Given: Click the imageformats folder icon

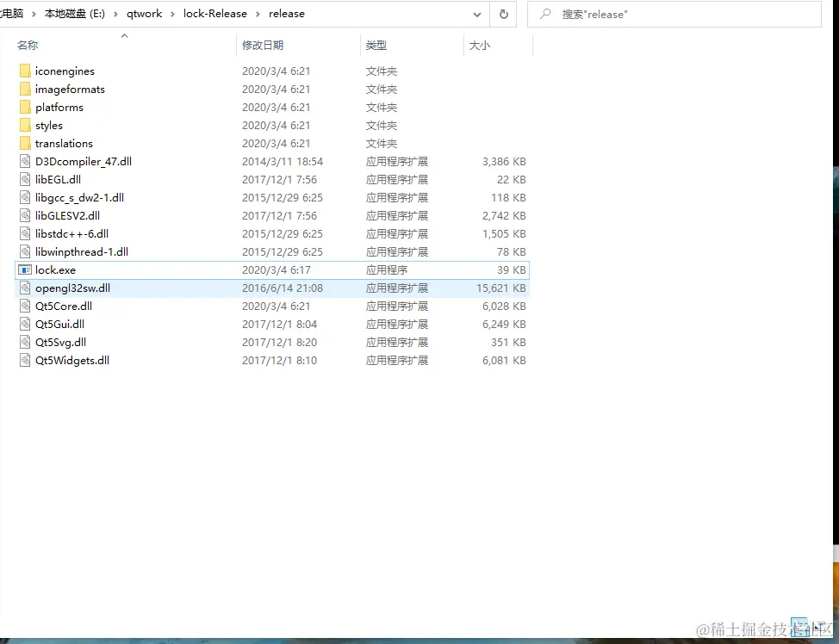Looking at the screenshot, I should pos(25,90).
